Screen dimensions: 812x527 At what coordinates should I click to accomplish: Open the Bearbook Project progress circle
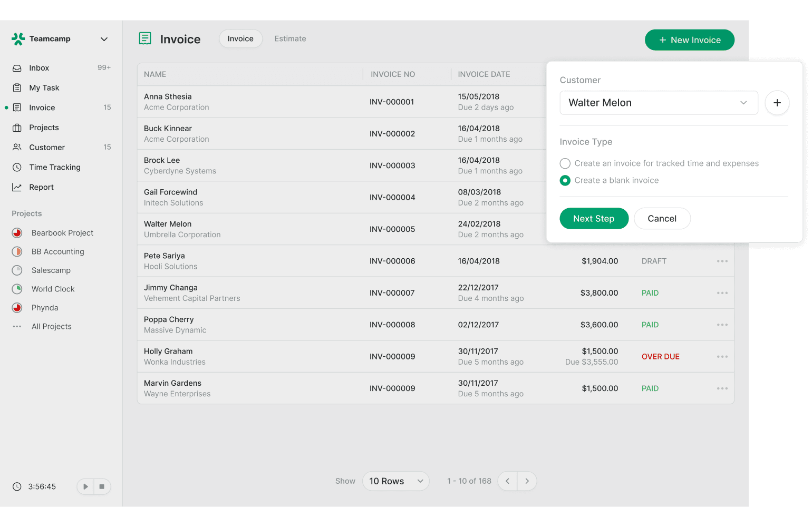[x=17, y=233]
